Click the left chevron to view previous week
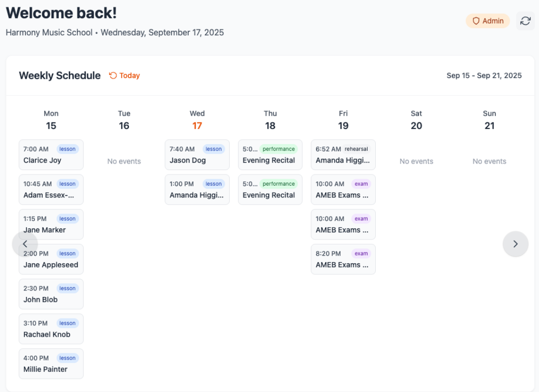 coord(24,244)
